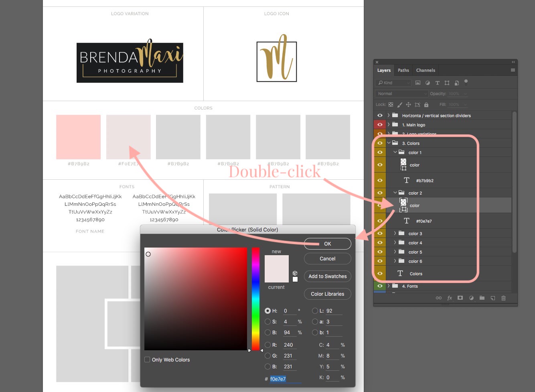Collapse the Layers panel with double arrows
Screen dimensions: 535x392
513,62
